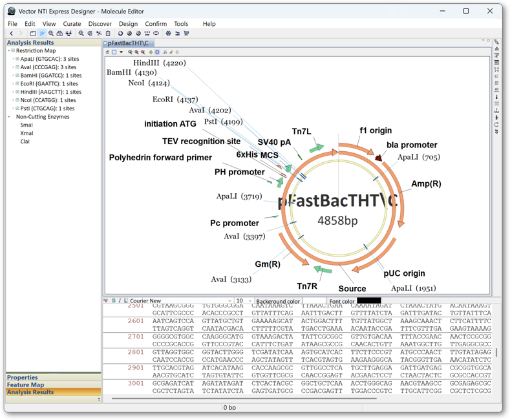Click the clipboard toolbar icon
The image size is (510, 420).
coord(108,33)
